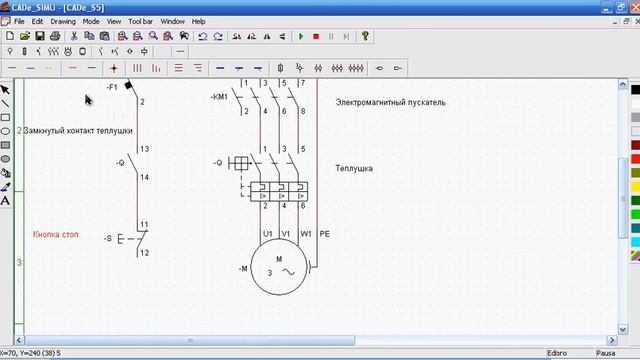Pick the cyan color swatch
This screenshot has height=360, width=640.
tap(636, 242)
